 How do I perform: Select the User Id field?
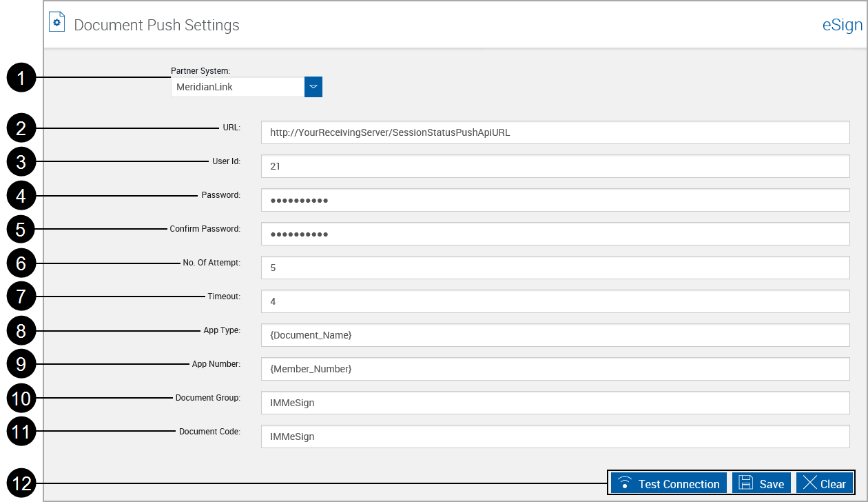pos(555,166)
